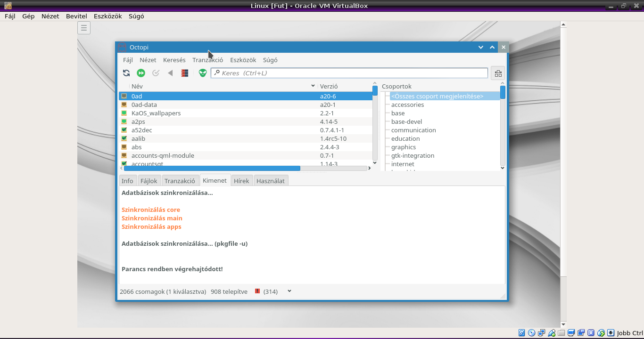Click the VirtualBox mouse integration status icon

(x=601, y=333)
